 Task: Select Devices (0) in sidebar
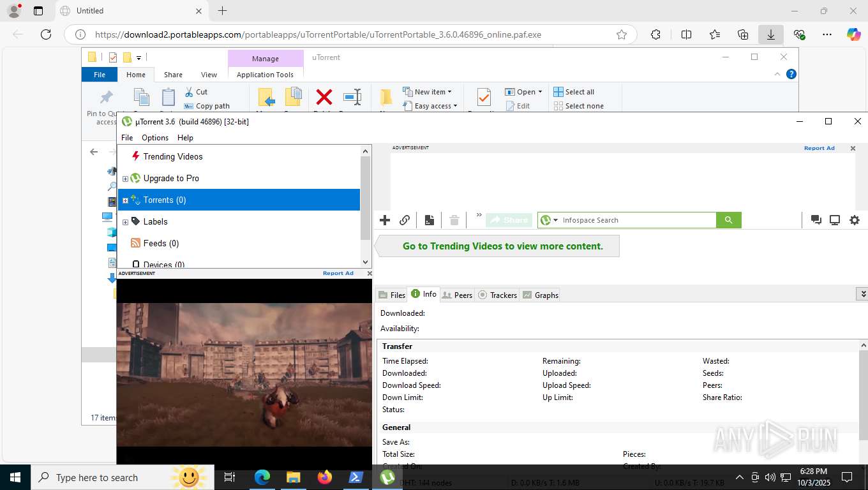164,264
